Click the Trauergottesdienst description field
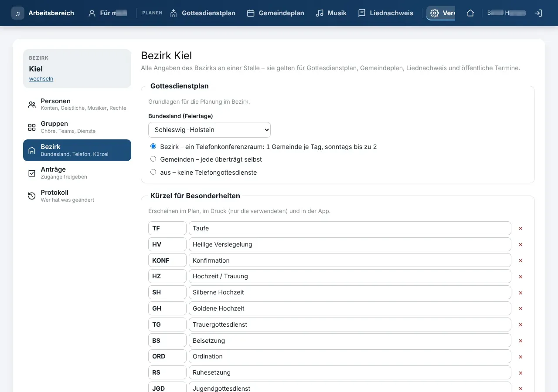Viewport: 558px width, 392px height. pos(350,324)
